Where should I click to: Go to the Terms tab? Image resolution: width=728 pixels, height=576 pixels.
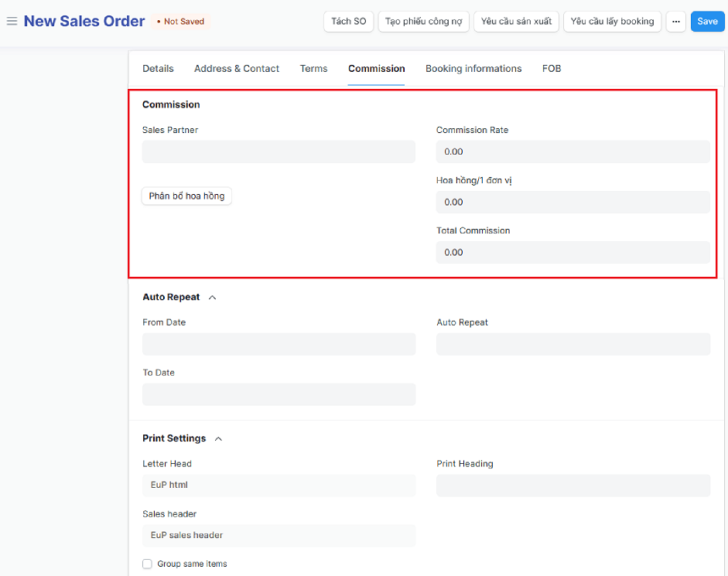313,69
